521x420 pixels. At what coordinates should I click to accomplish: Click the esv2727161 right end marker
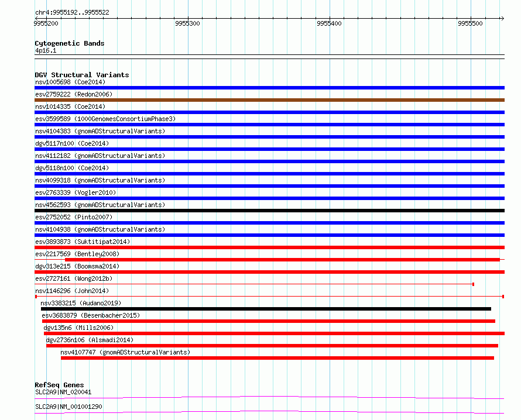(x=473, y=284)
